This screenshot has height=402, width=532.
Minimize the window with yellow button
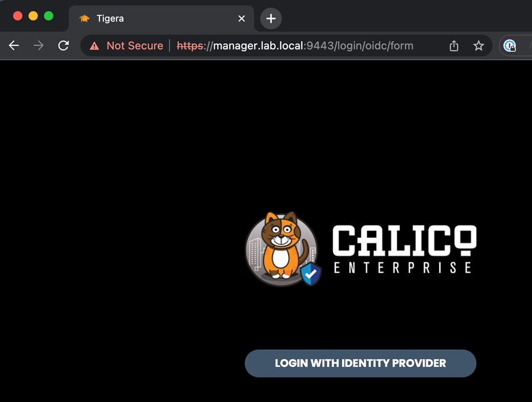click(33, 16)
